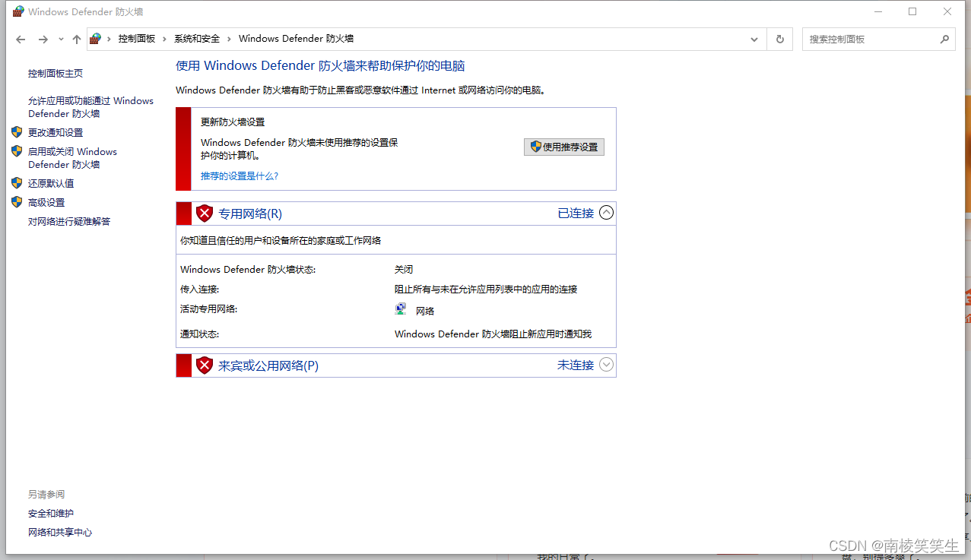
Task: Click shield icon beside 高级设置
Action: [x=17, y=202]
